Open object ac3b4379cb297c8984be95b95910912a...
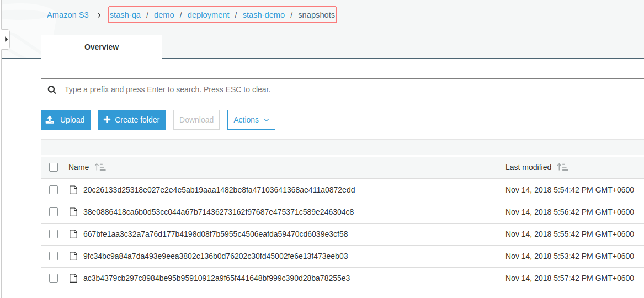The image size is (644, 298). point(216,278)
